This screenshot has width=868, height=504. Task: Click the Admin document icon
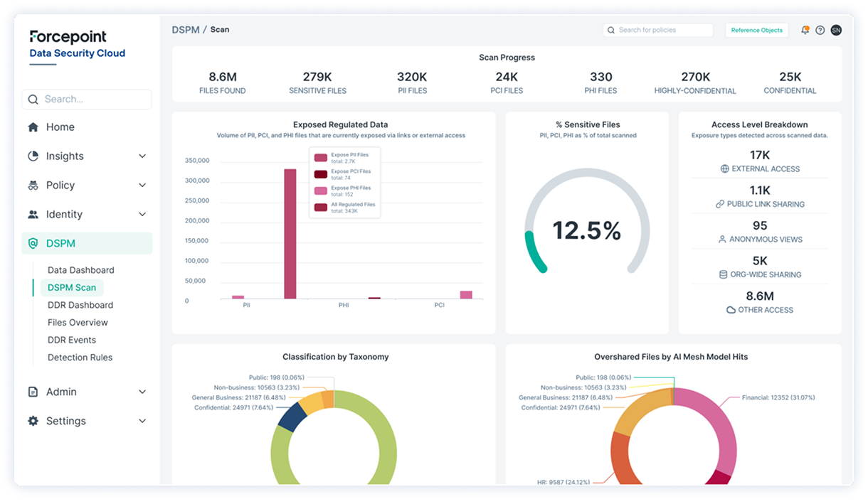[33, 392]
